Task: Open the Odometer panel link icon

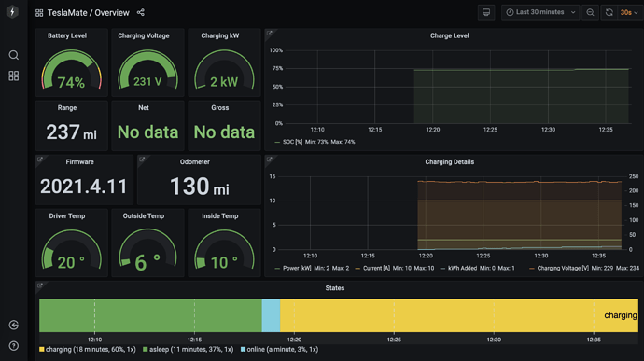Action: (x=142, y=160)
